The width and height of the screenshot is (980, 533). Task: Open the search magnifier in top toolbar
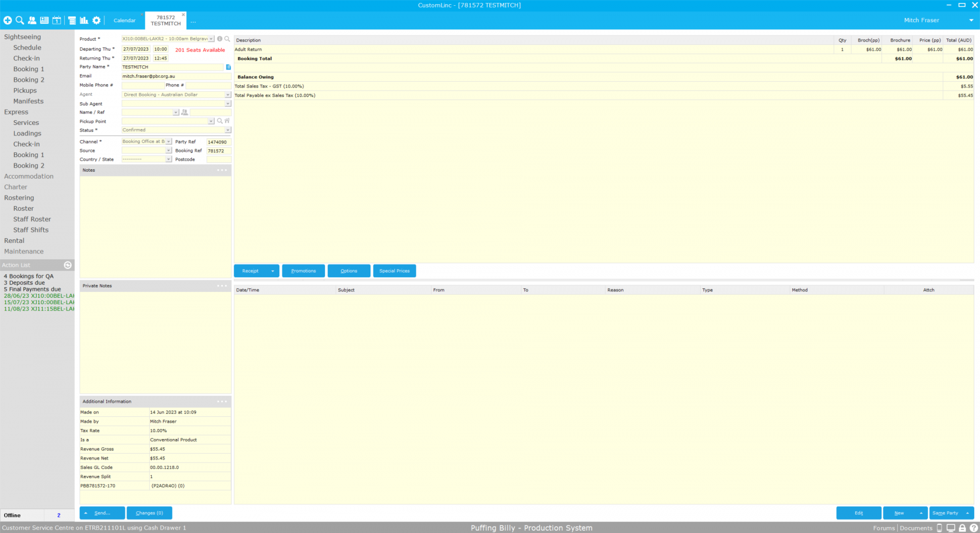[20, 20]
